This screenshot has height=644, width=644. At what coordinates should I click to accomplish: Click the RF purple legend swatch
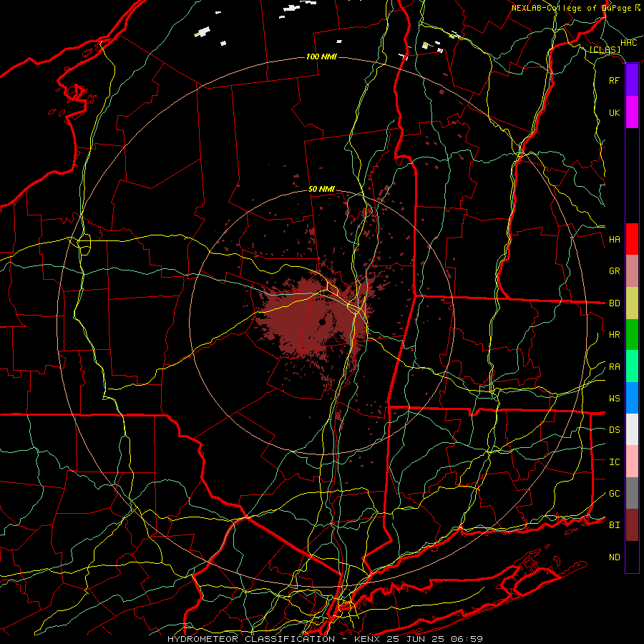point(632,80)
